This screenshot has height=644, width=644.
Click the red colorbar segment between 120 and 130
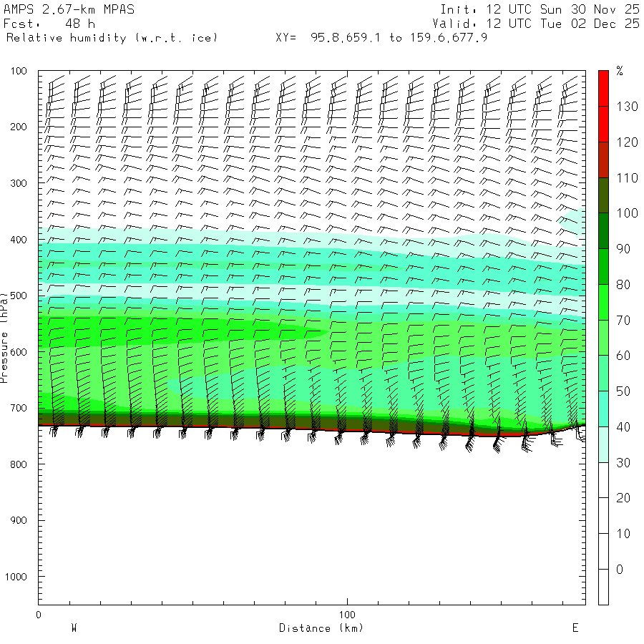pyautogui.click(x=603, y=124)
